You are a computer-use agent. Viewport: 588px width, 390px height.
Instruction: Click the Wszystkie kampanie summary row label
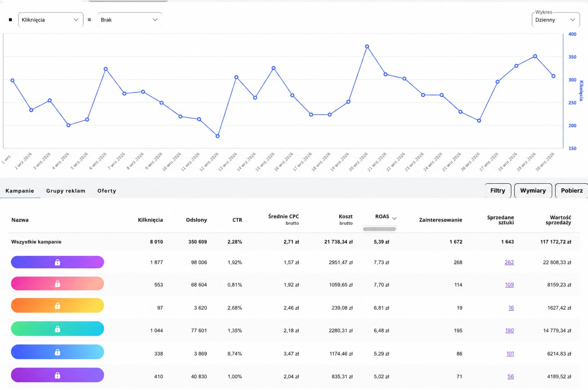(x=36, y=242)
